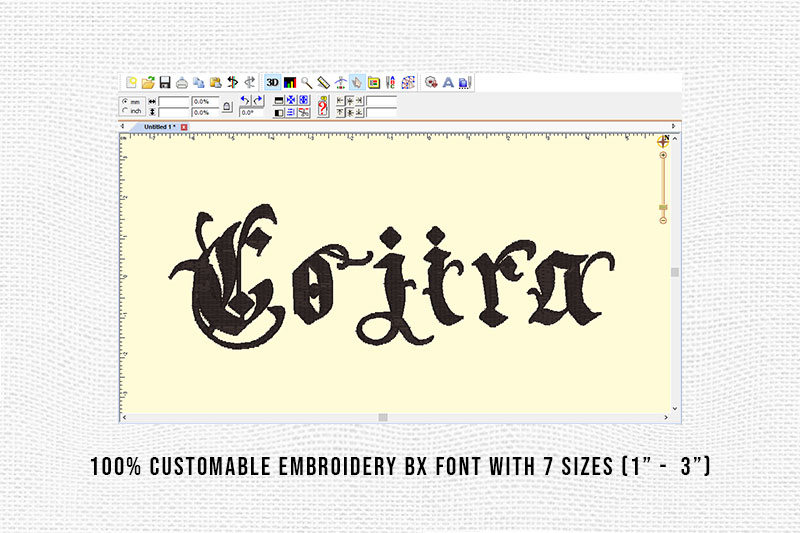Click the upper 0.0% width scale field

coord(205,101)
